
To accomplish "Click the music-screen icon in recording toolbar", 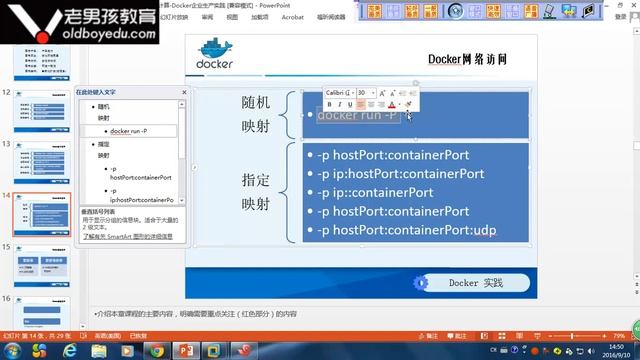I will (x=588, y=11).
